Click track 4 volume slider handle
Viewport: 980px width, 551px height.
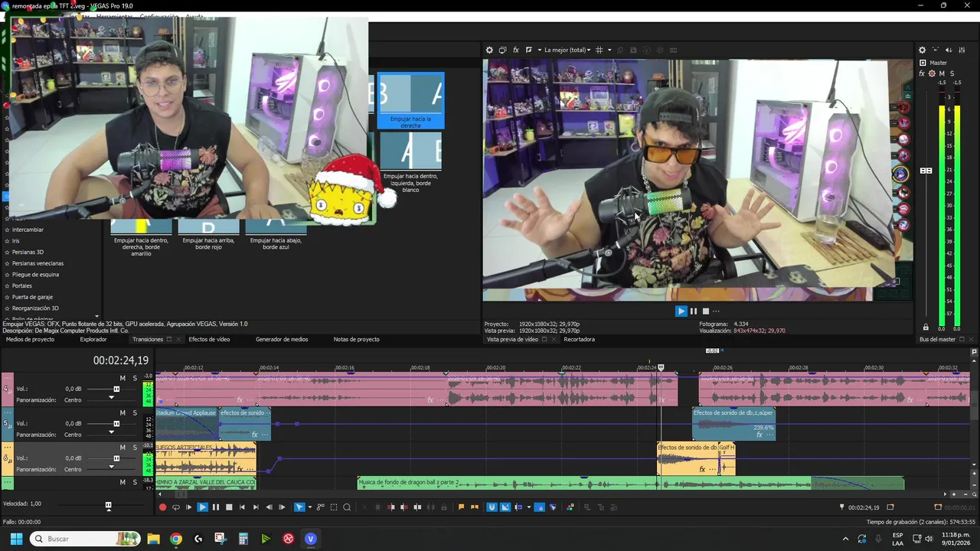click(116, 389)
